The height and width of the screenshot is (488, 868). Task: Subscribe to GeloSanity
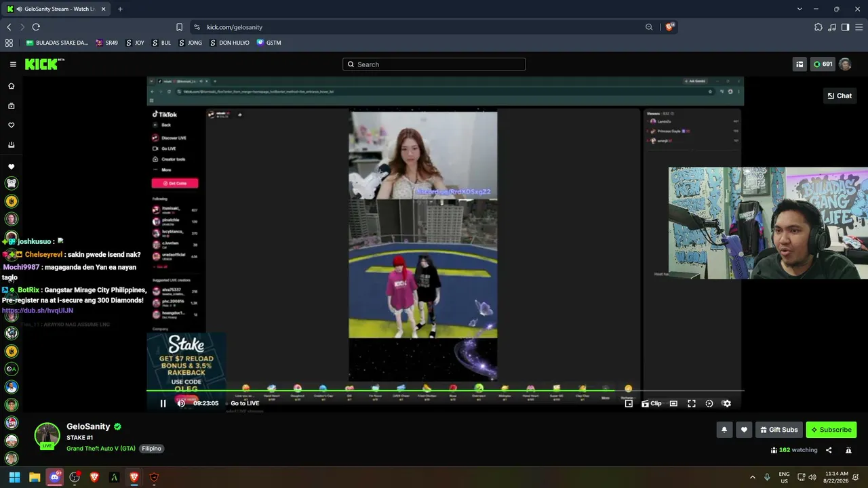coord(831,430)
